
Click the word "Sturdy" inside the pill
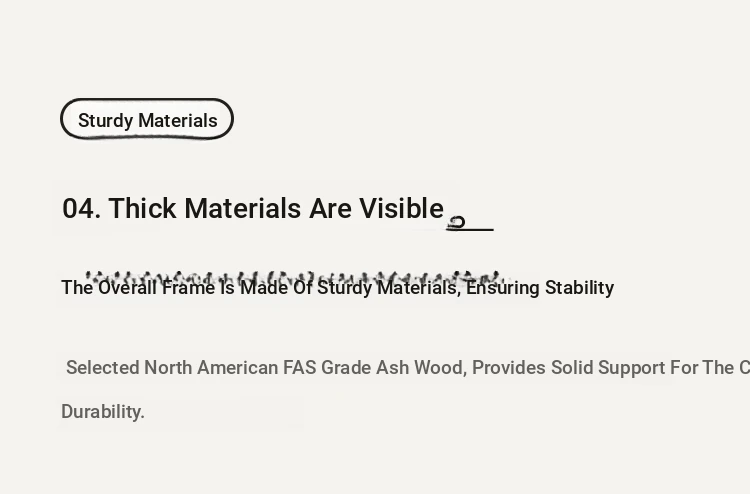click(105, 121)
